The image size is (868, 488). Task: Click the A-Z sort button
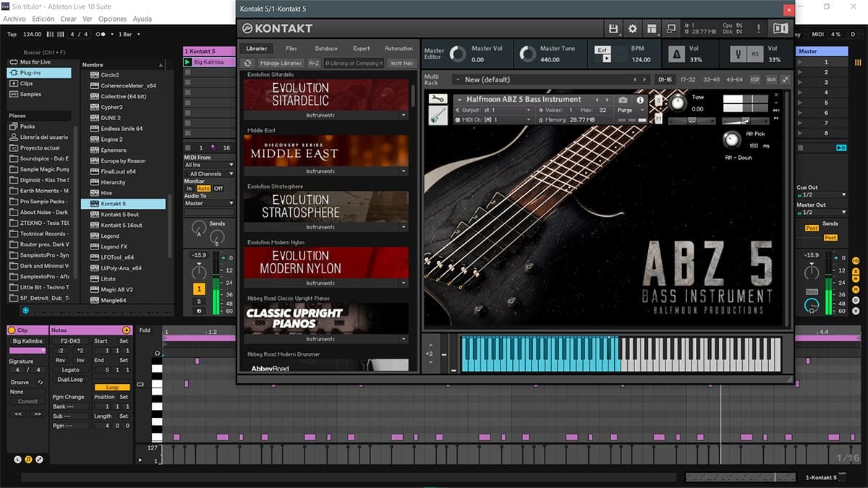314,63
